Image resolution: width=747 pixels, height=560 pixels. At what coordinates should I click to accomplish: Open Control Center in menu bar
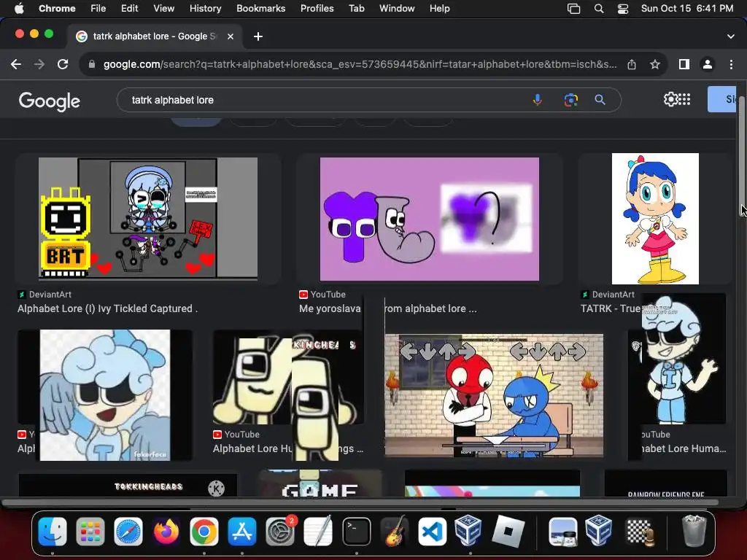(623, 9)
